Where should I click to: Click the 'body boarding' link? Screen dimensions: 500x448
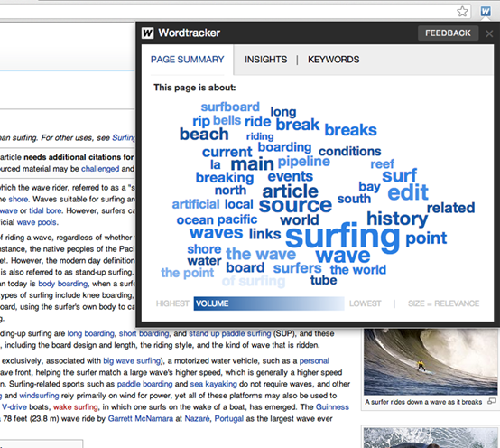pos(63,284)
